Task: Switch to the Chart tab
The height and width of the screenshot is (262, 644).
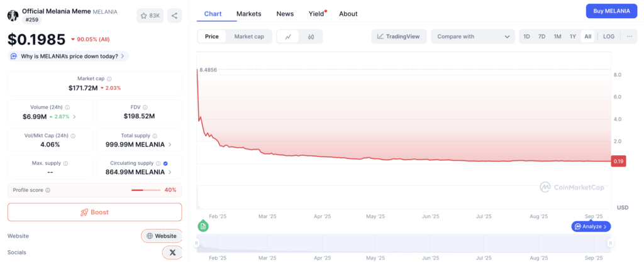Action: point(213,14)
